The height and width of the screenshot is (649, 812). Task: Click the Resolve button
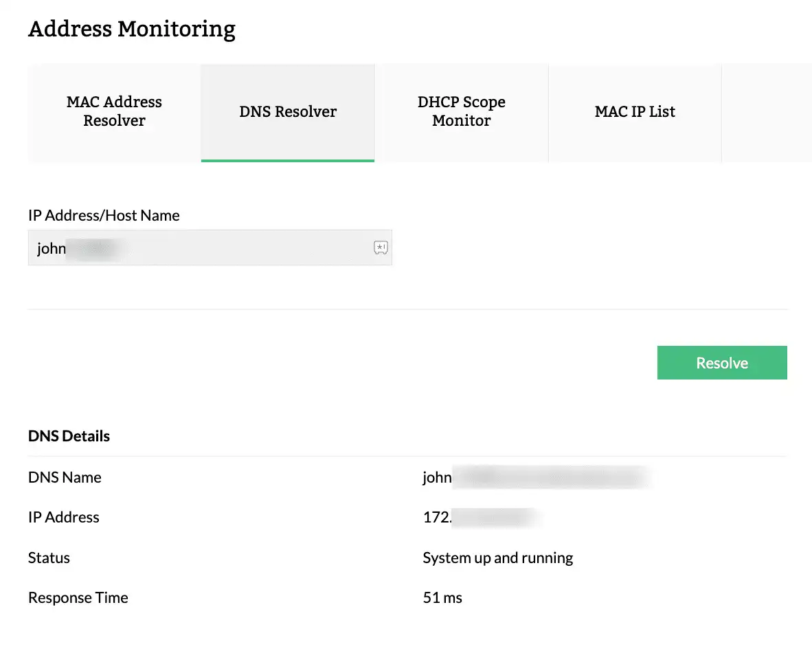722,363
